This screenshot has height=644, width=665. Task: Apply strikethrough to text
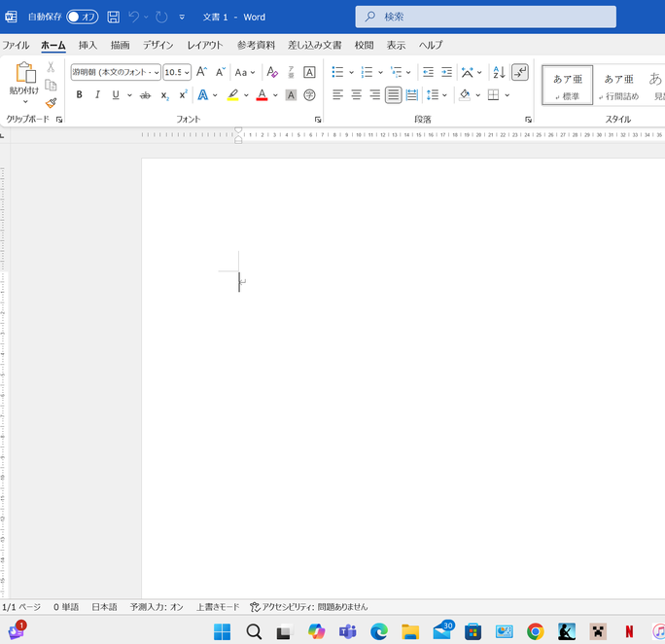click(x=145, y=95)
